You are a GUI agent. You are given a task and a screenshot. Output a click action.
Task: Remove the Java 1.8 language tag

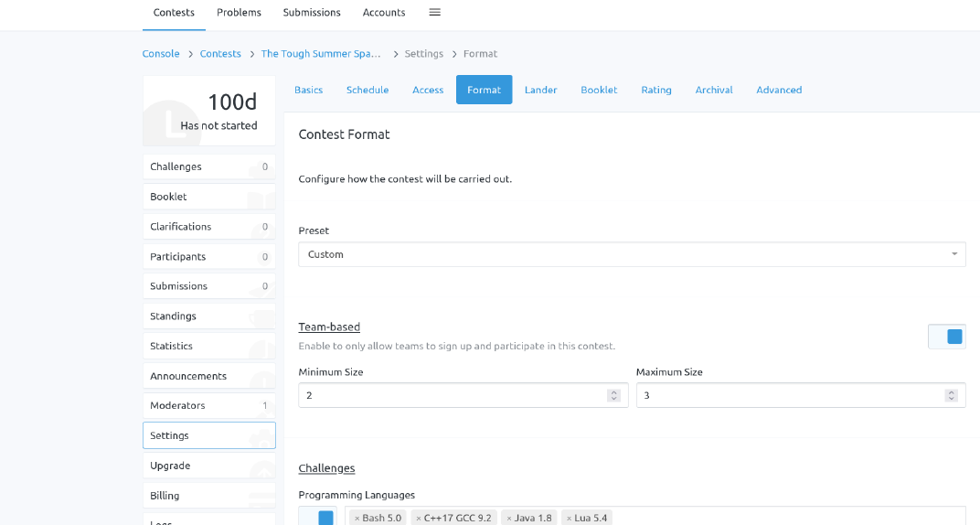point(508,519)
